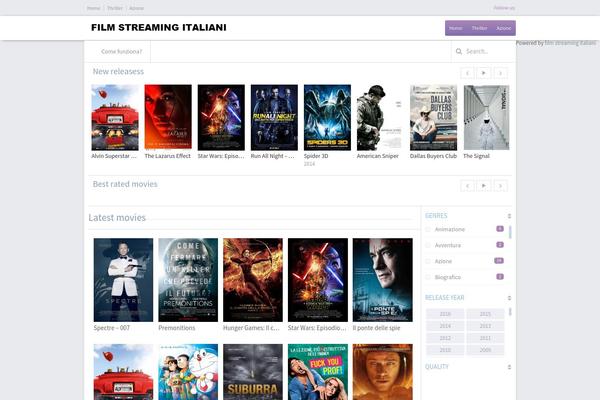
Task: Click the release year list scrollbar
Action: click(510, 311)
